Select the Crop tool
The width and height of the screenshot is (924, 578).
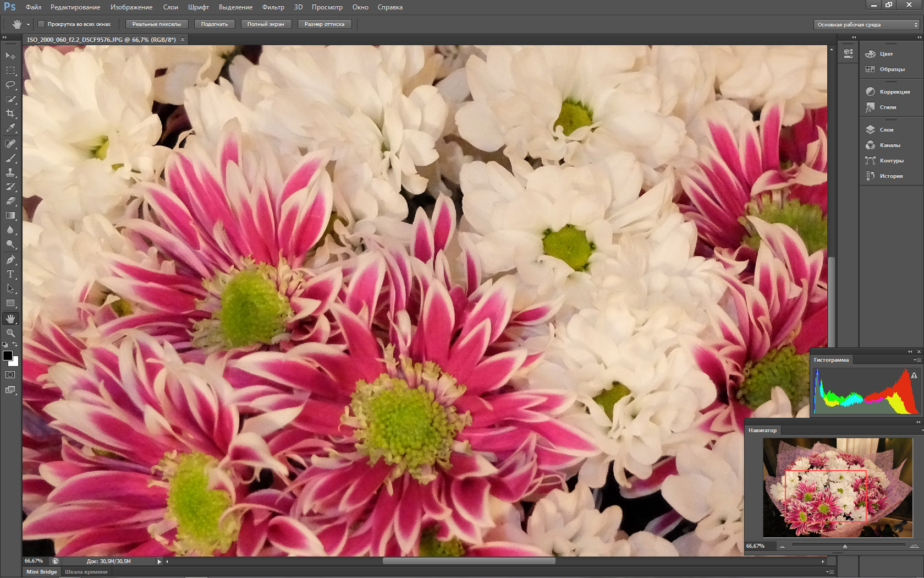pyautogui.click(x=10, y=113)
